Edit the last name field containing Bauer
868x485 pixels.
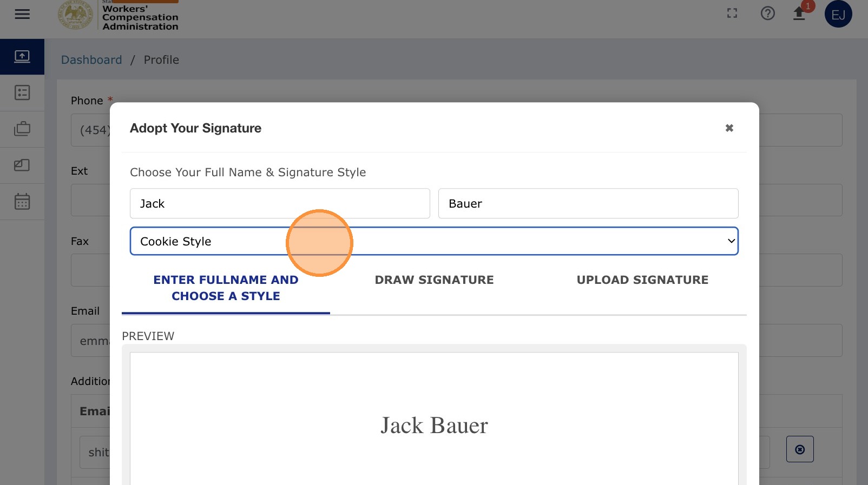click(588, 203)
